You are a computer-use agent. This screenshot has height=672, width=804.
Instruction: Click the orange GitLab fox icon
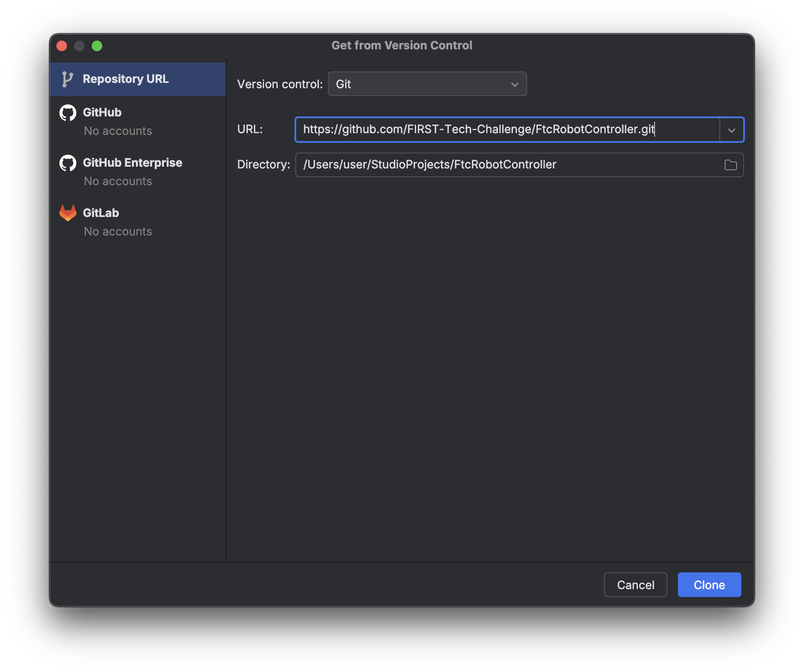(x=68, y=213)
